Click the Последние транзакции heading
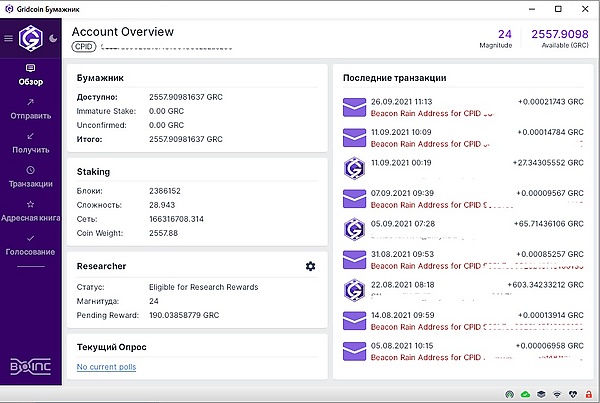Viewport: 600px width, 403px height. pos(395,78)
